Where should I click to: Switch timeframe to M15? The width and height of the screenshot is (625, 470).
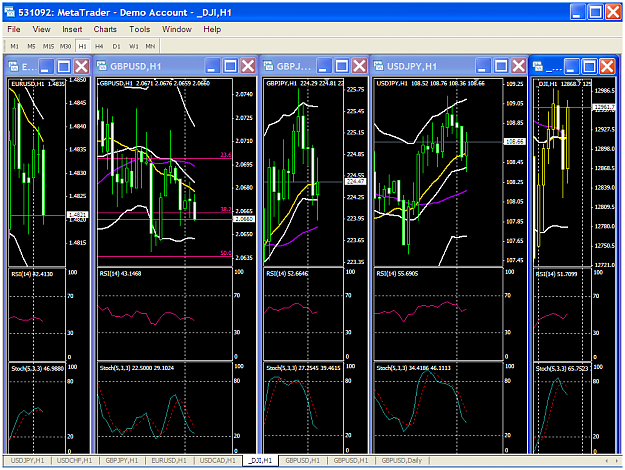[48, 46]
